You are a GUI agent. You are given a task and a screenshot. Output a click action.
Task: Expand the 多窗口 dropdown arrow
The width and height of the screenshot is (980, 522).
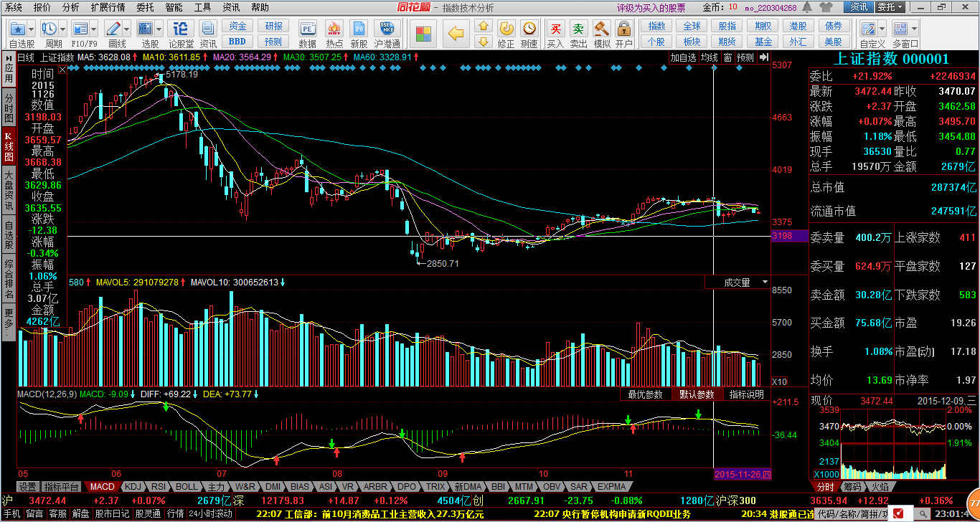pos(913,29)
